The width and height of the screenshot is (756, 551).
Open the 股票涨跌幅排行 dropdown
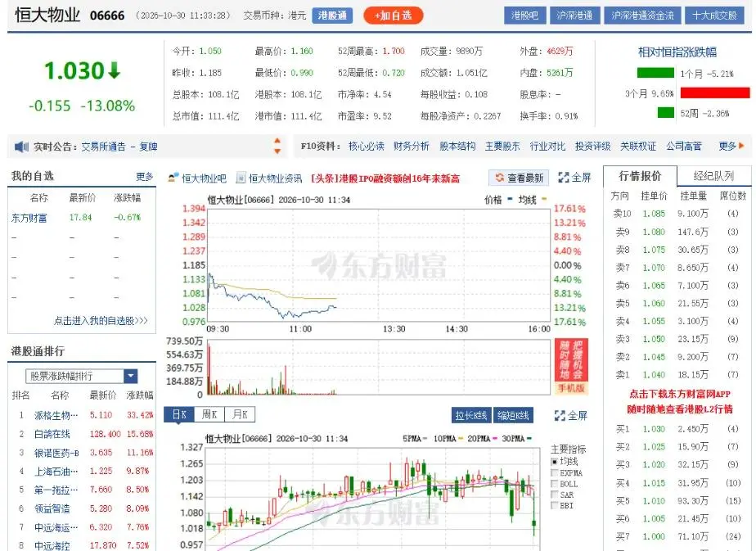tap(131, 376)
